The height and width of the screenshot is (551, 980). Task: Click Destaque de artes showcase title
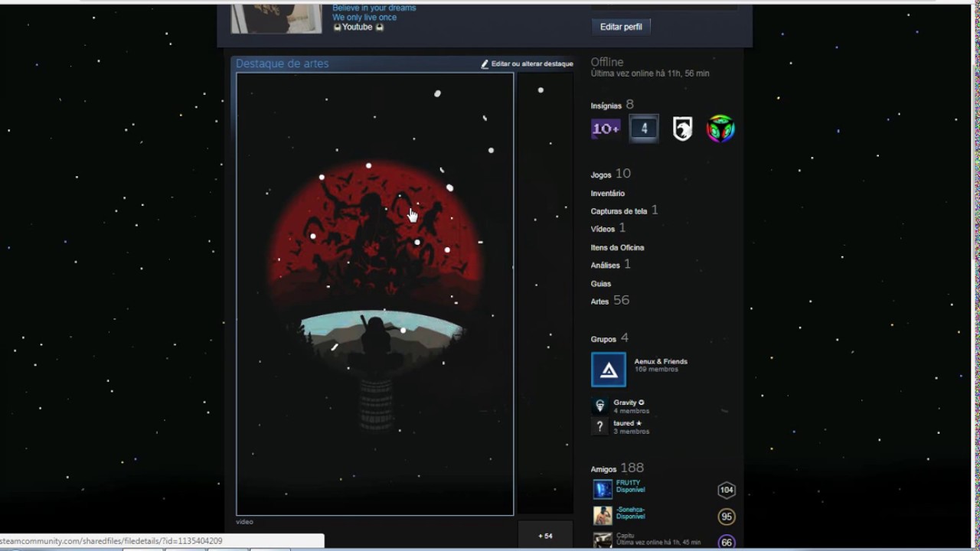(x=282, y=64)
